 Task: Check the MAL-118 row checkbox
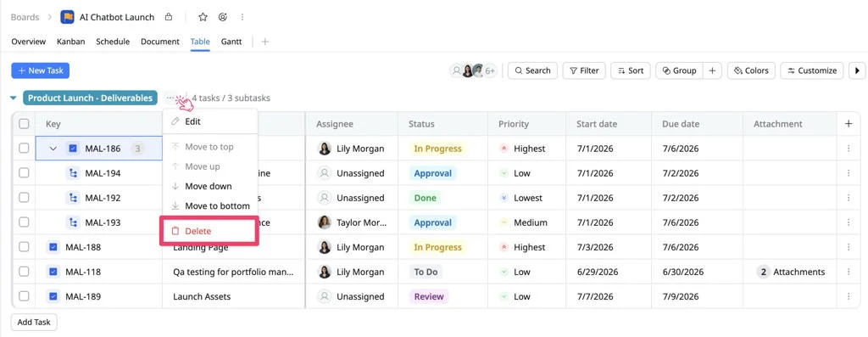pos(24,272)
